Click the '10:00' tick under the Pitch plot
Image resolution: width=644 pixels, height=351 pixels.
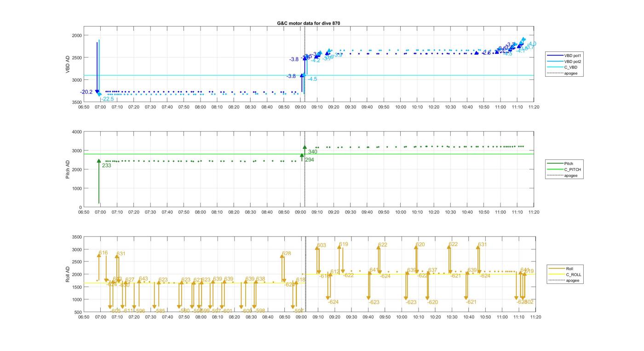tap(400, 212)
